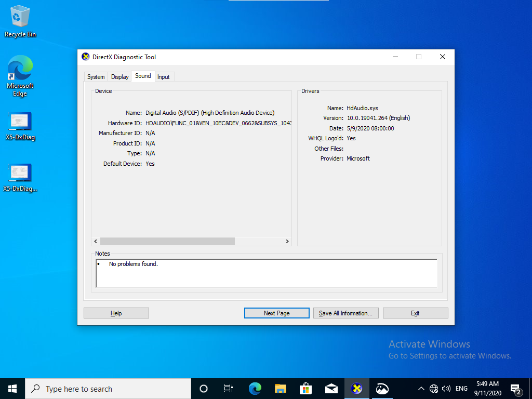This screenshot has height=399, width=532.
Task: Open the Recycle Bin desktop icon
Action: point(20,21)
